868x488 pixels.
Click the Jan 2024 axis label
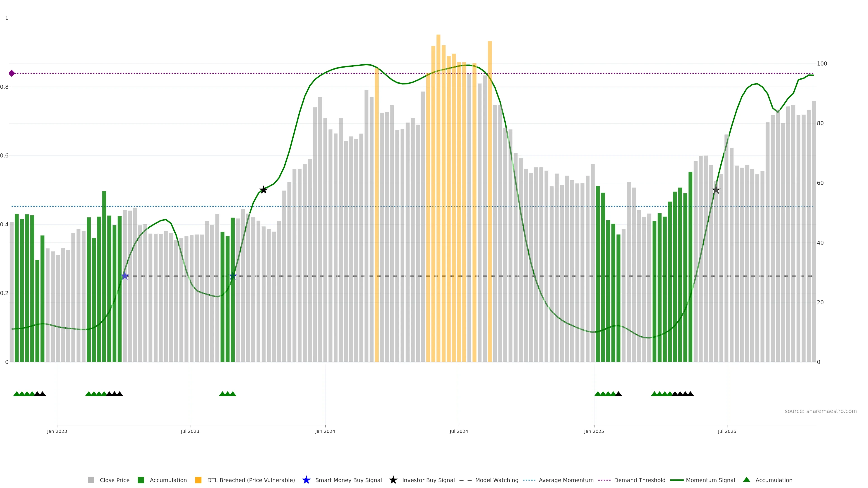point(325,432)
